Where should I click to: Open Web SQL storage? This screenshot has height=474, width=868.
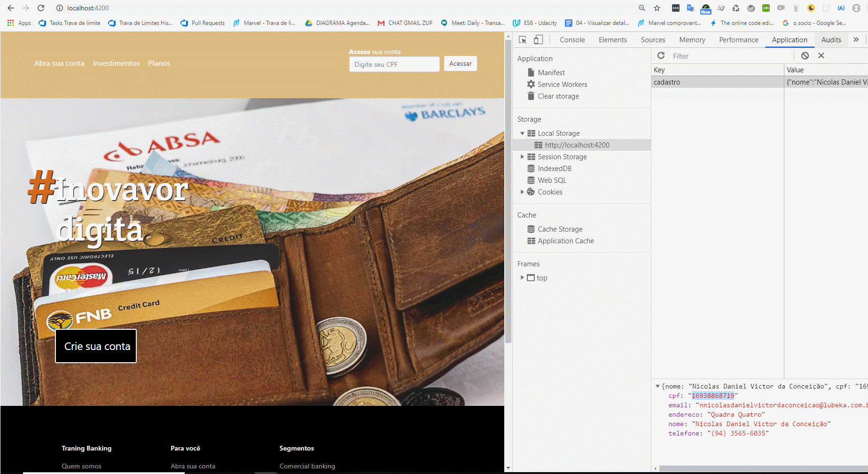click(552, 180)
